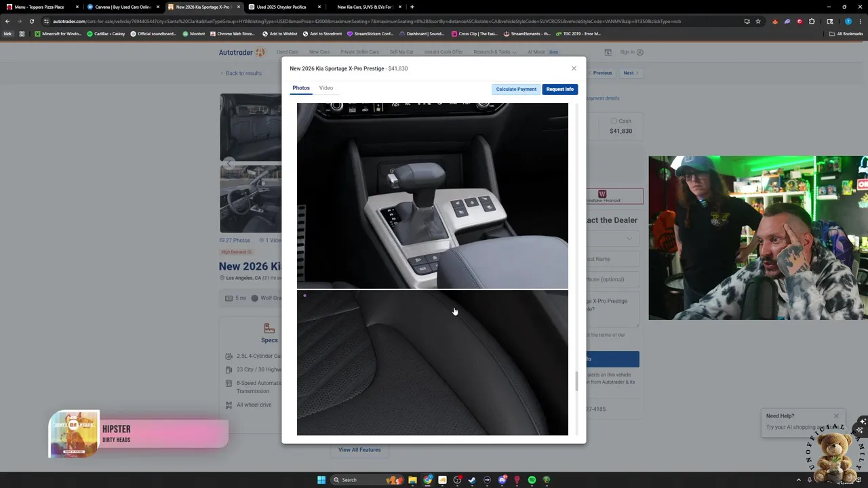The width and height of the screenshot is (868, 488).
Task: Open the StreamElements bookmark
Action: 527,33
